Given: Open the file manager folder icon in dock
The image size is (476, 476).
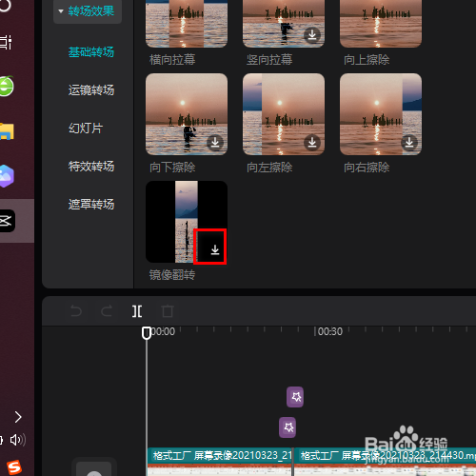Looking at the screenshot, I should point(7,131).
